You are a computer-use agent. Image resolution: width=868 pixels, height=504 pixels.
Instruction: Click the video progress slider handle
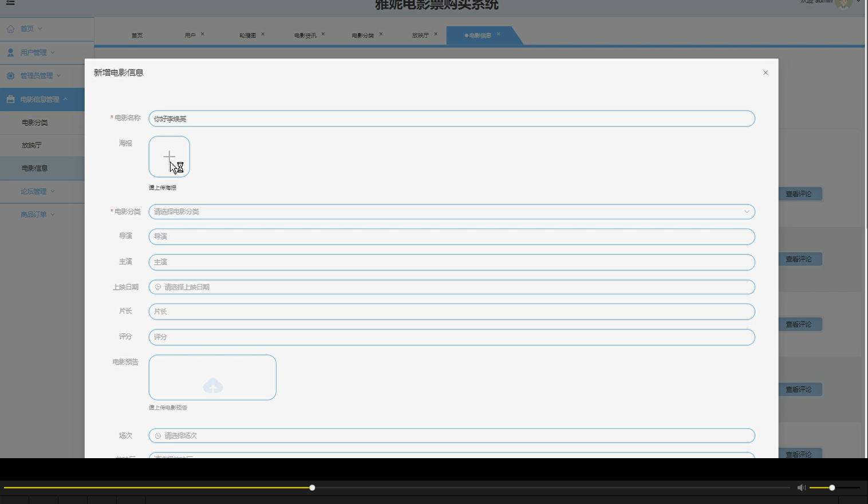312,487
